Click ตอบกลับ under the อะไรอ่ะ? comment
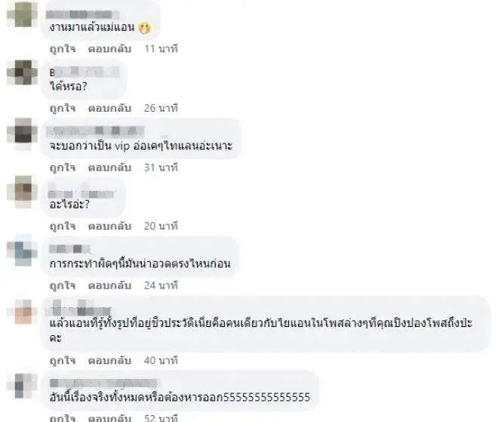This screenshot has width=504, height=422. pos(109,226)
